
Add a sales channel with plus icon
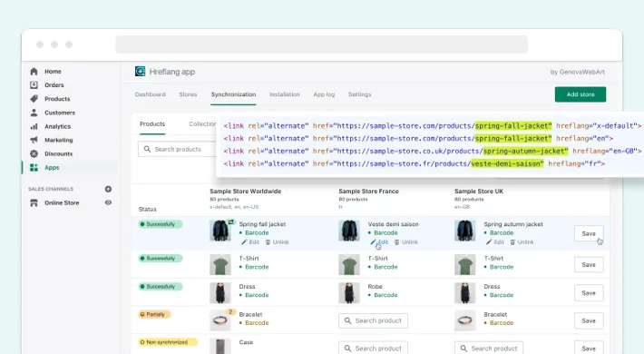click(x=108, y=189)
